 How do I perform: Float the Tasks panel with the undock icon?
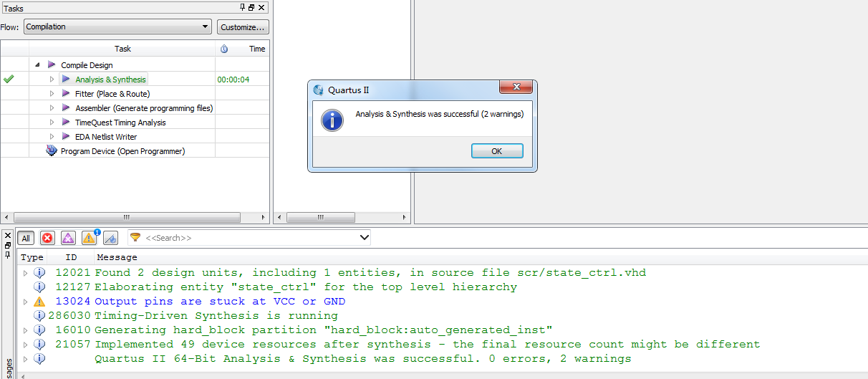click(x=252, y=8)
